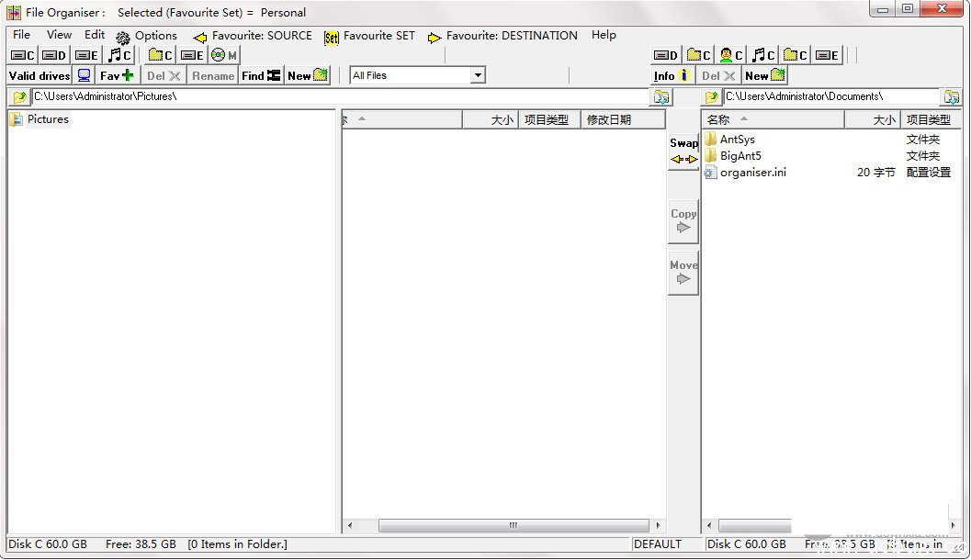Select the Pictures folder in source tree
The image size is (971, 560).
pyautogui.click(x=48, y=119)
